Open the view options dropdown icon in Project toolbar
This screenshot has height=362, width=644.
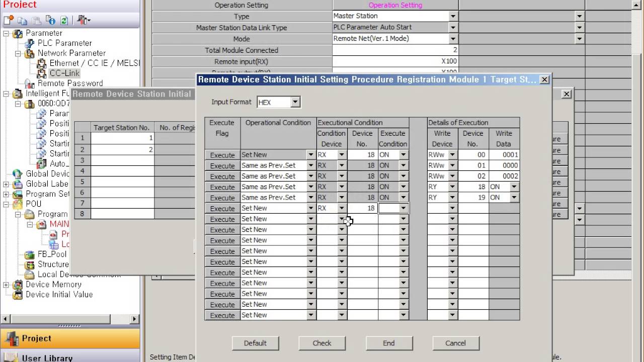click(x=84, y=20)
